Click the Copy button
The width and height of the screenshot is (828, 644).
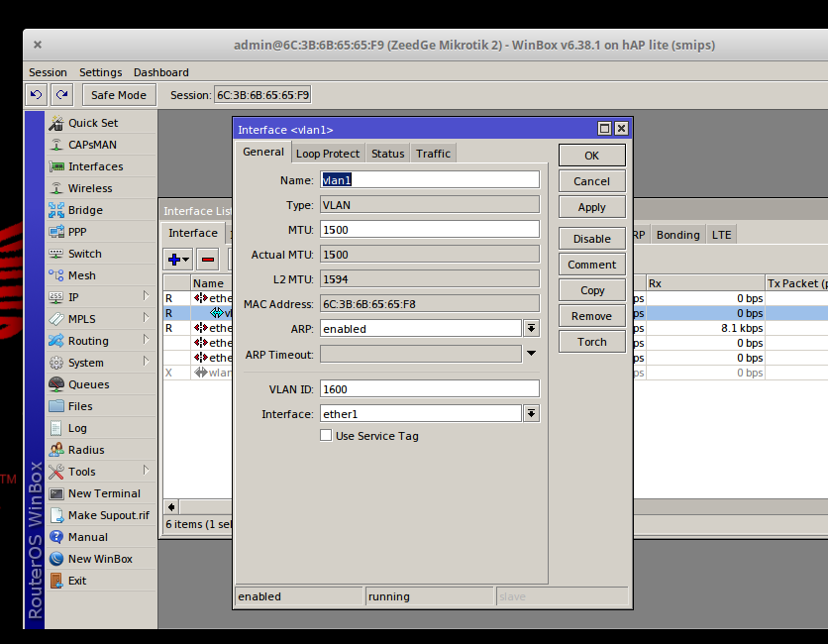(592, 290)
